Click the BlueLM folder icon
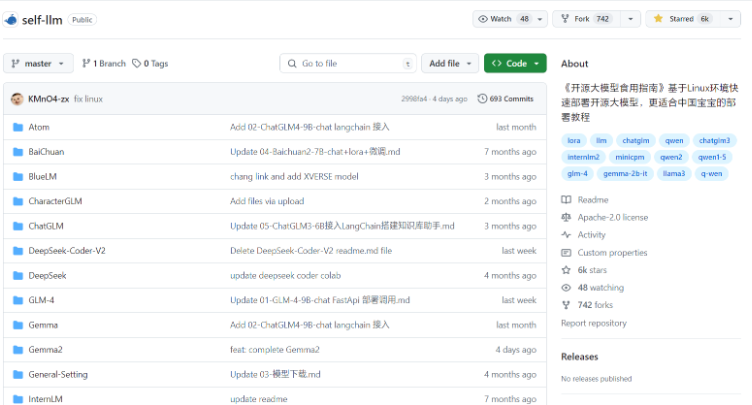 pyautogui.click(x=18, y=177)
